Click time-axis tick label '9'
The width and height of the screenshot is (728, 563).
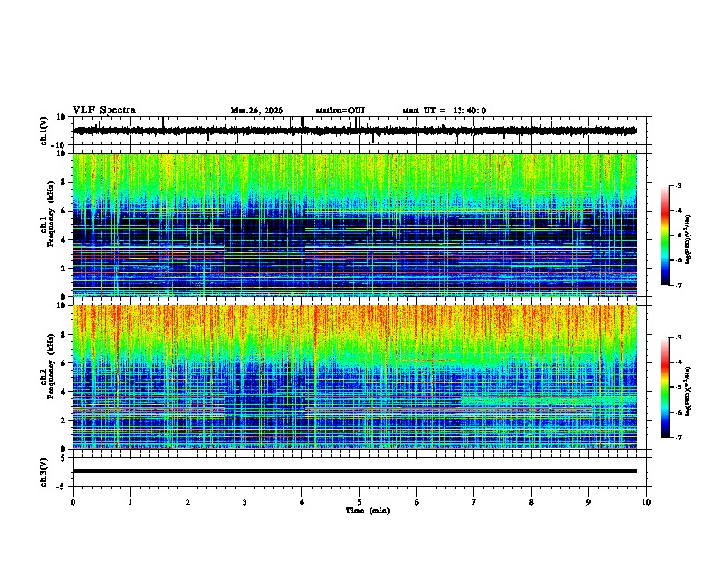point(588,502)
